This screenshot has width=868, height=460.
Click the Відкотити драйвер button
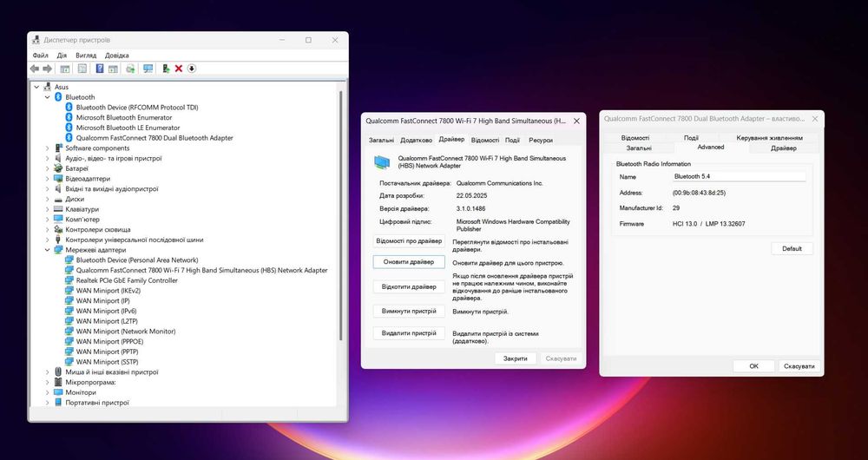409,286
